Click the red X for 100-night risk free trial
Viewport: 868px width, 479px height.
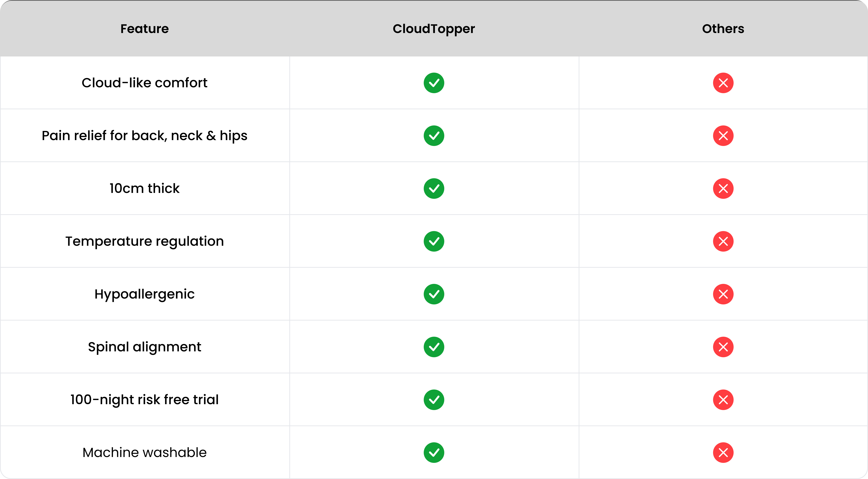point(723,400)
